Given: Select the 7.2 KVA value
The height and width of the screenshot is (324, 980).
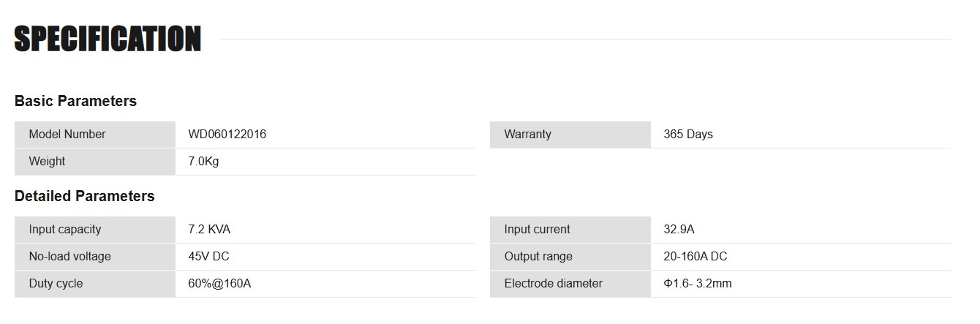Looking at the screenshot, I should 209,230.
